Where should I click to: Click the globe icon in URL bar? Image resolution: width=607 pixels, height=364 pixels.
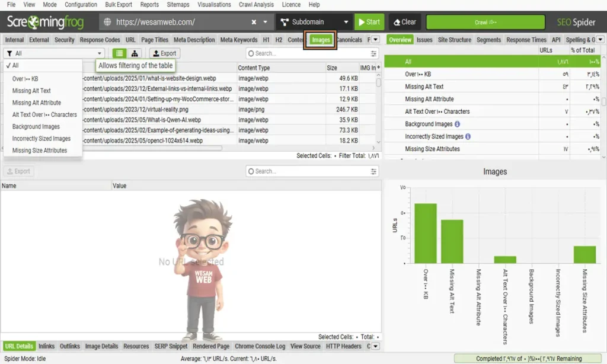pos(108,22)
